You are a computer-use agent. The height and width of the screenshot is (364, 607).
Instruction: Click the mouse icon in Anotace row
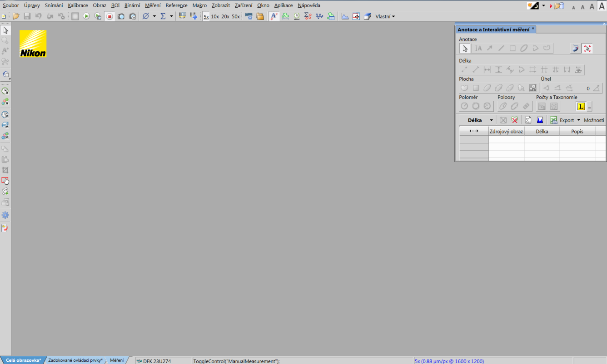point(575,48)
